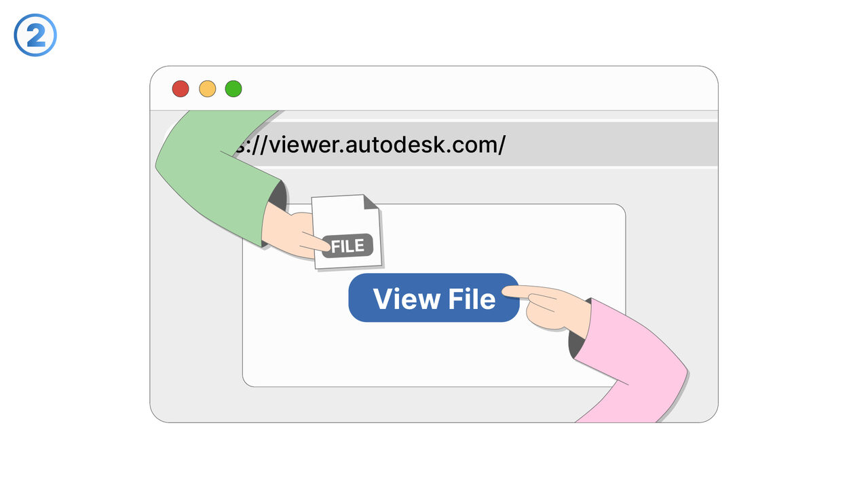
Task: Click the circled number 2 step badge
Action: pyautogui.click(x=35, y=35)
